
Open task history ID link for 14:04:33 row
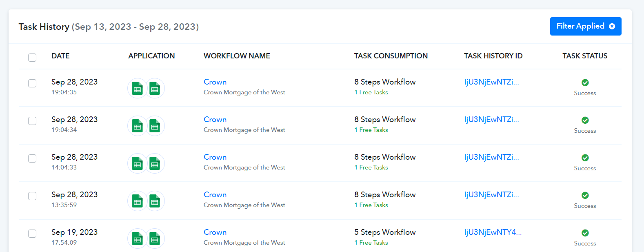(491, 157)
